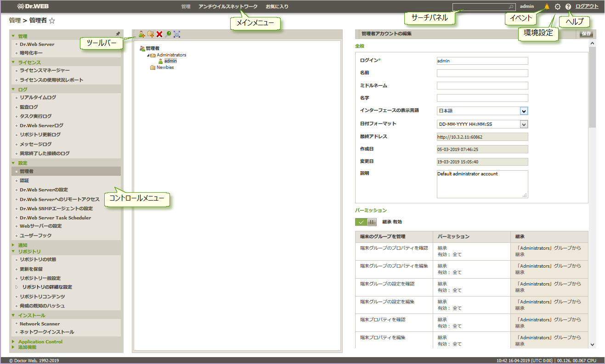
Task: Click the admin username in header
Action: click(527, 6)
